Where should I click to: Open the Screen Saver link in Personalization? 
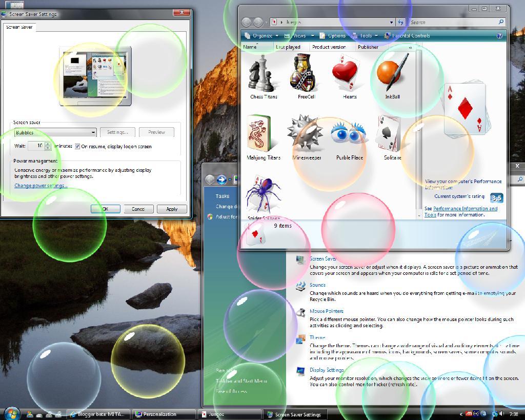point(323,258)
